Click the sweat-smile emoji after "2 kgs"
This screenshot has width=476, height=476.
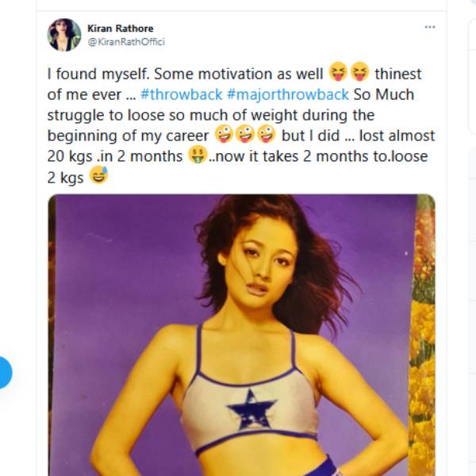coord(98,177)
